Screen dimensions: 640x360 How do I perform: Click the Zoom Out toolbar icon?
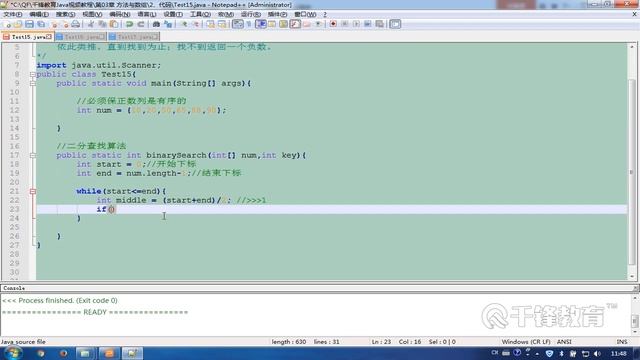point(196,24)
